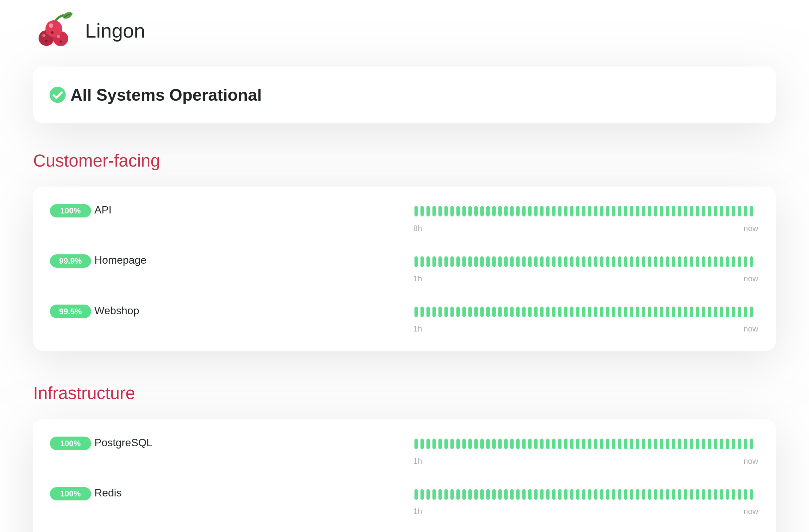
Task: Click the now label under Redis history
Action: coord(750,512)
